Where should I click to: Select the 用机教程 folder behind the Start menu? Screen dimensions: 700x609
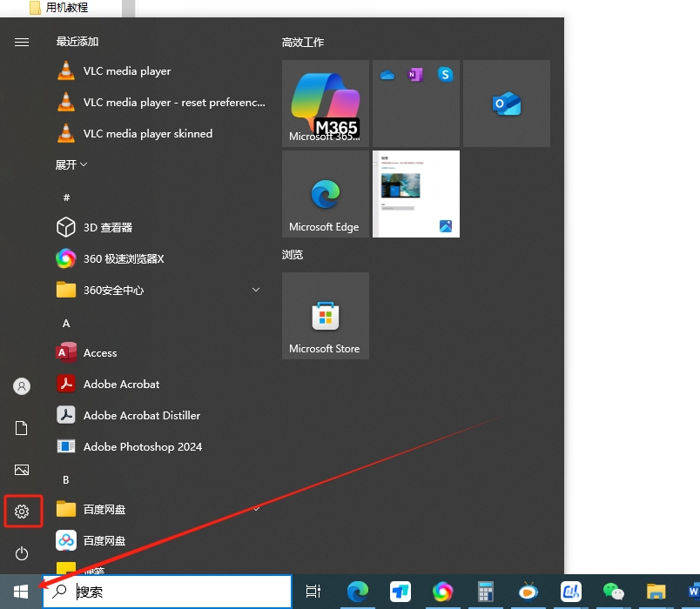coord(59,8)
